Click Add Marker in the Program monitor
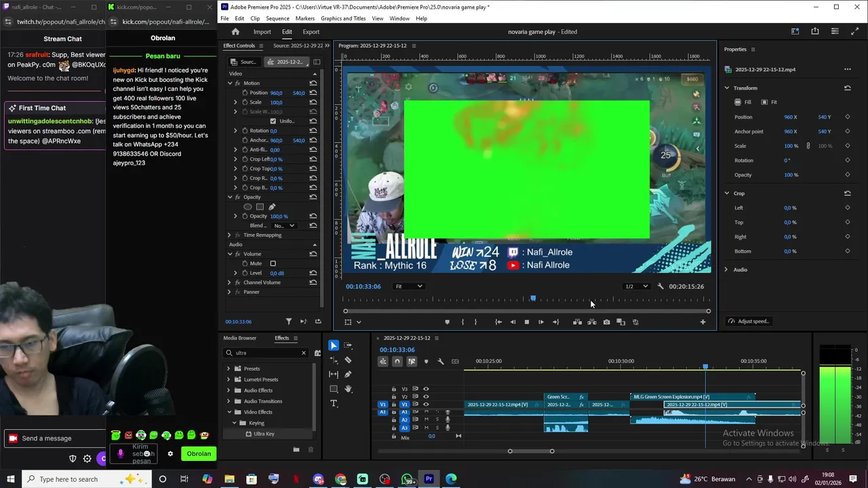This screenshot has width=868, height=488. tap(447, 322)
